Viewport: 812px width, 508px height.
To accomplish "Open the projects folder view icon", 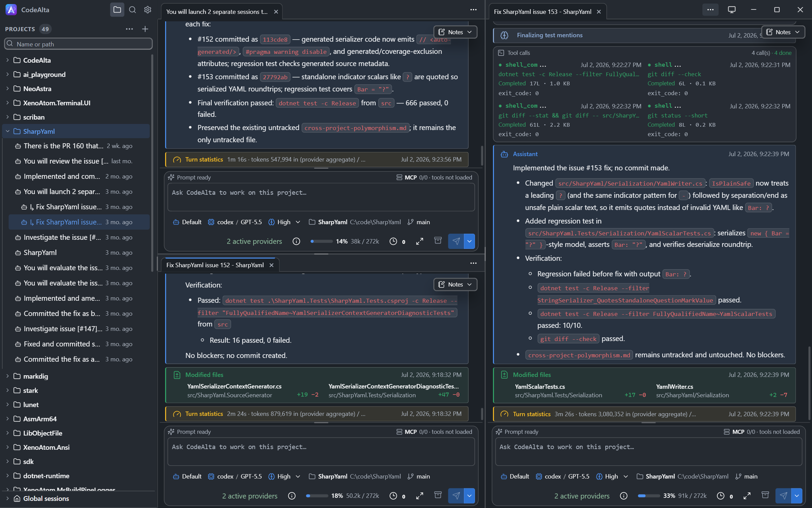I will [x=117, y=10].
